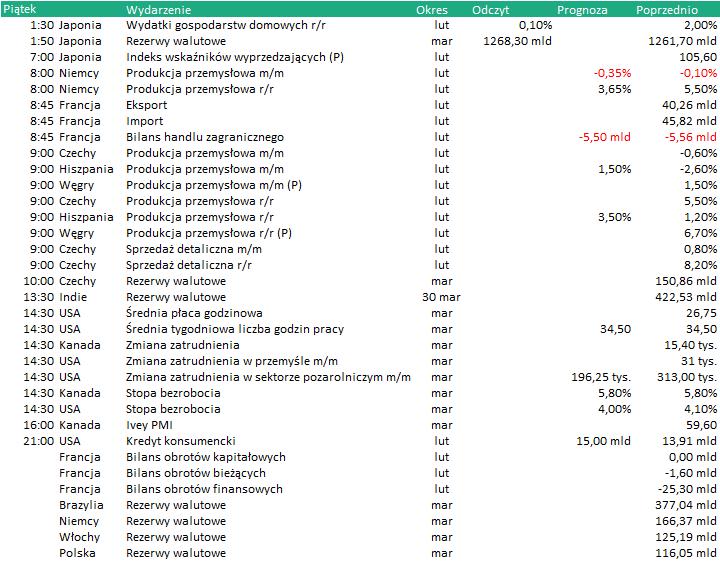Click the 'Okres' column header
Screen dimensions: 720x561
pos(432,10)
